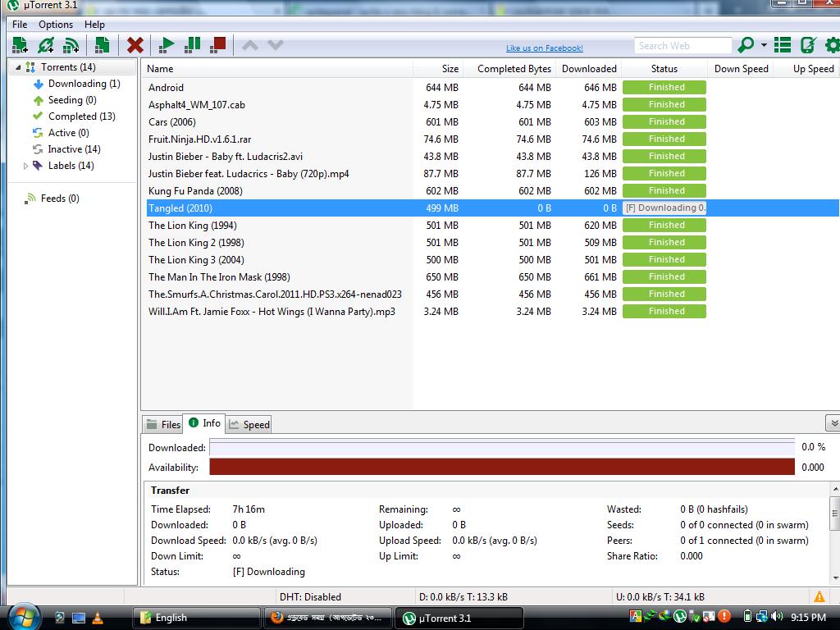Collapse the Torrents (14) tree node
840x630 pixels.
click(x=18, y=67)
